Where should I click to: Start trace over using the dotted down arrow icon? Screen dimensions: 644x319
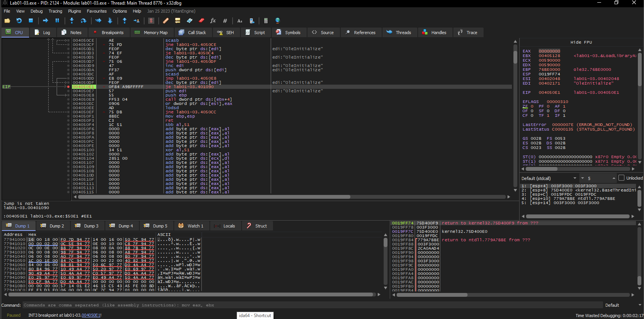110,21
